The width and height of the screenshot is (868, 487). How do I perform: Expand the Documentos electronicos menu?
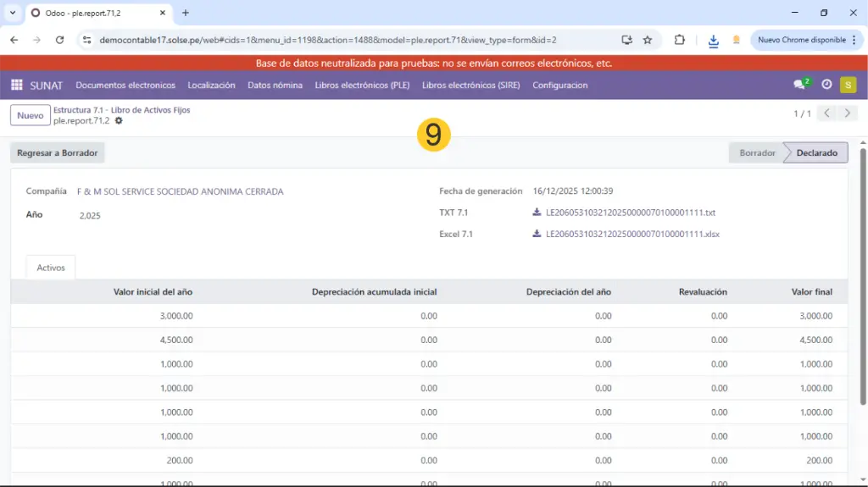click(x=125, y=85)
